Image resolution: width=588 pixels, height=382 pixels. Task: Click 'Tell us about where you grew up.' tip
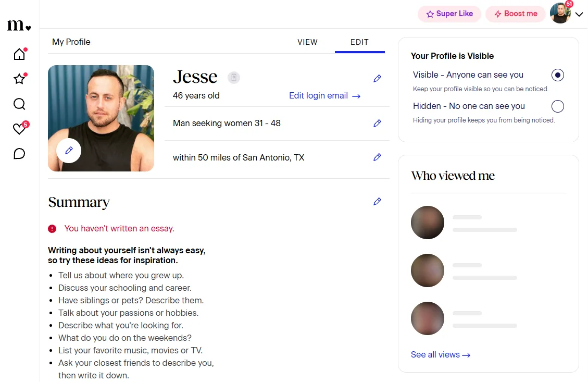pyautogui.click(x=121, y=276)
